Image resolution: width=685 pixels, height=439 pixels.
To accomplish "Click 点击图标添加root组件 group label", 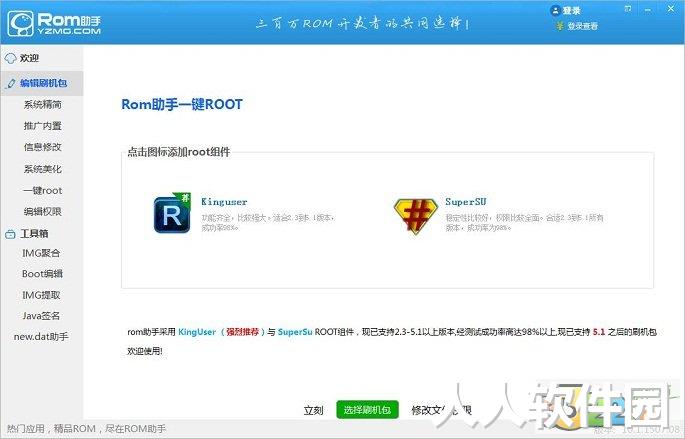I will click(x=179, y=152).
